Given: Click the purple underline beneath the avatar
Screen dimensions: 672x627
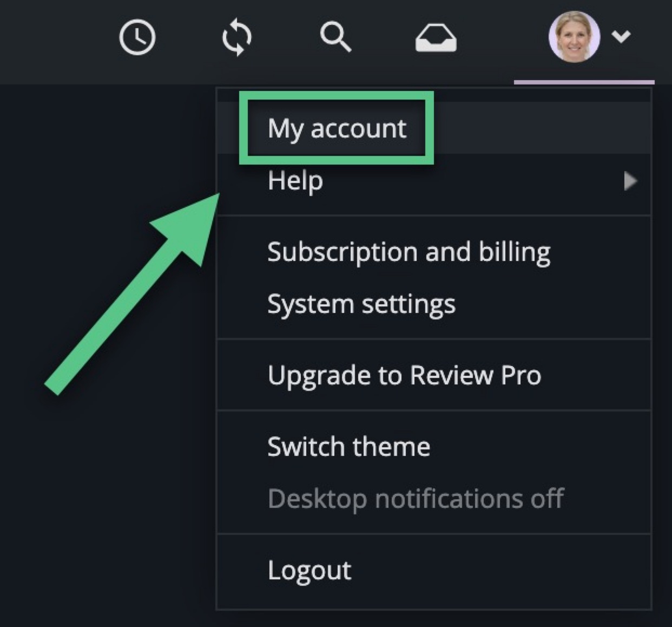Looking at the screenshot, I should coord(584,82).
